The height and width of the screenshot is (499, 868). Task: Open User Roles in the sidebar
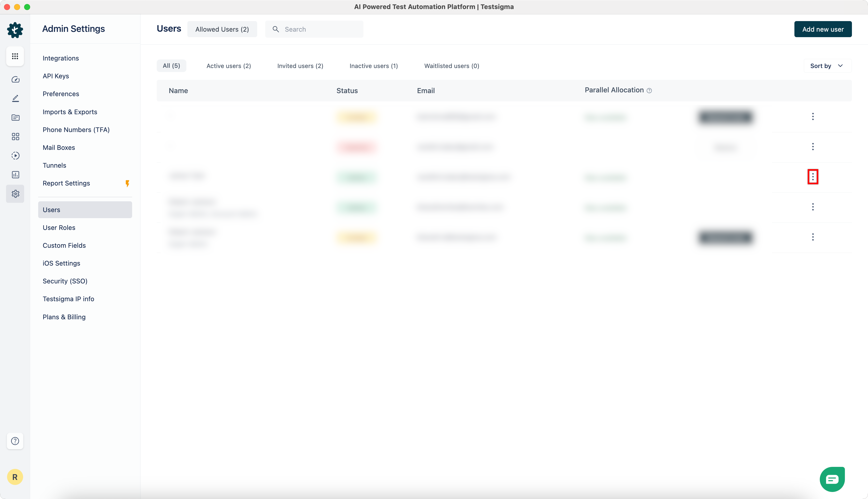coord(59,228)
